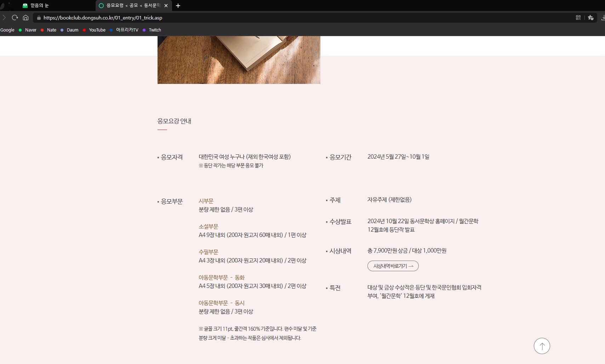
Task: Open a new tab with plus button
Action: (x=178, y=6)
